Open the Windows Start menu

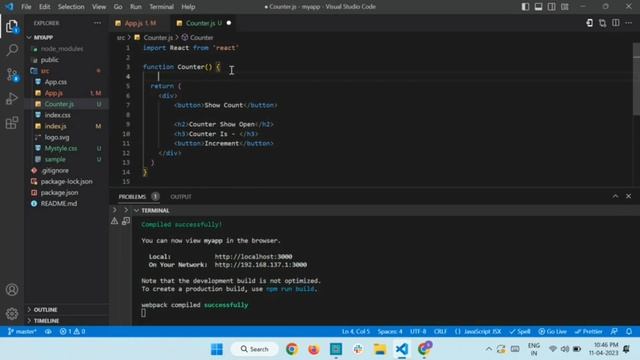[217, 349]
